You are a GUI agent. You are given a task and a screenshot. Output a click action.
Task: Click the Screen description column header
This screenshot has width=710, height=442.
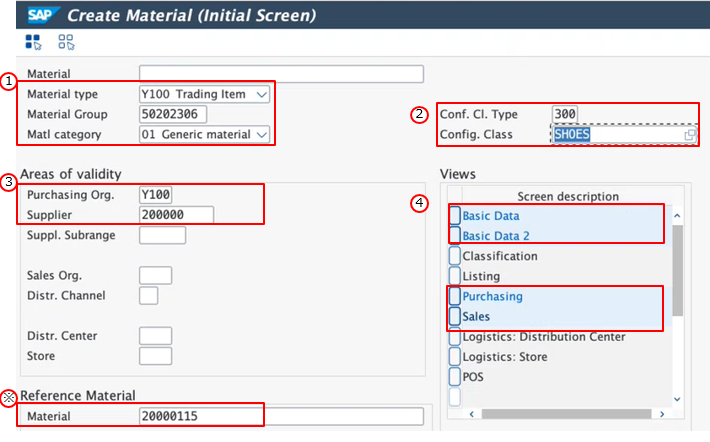567,196
